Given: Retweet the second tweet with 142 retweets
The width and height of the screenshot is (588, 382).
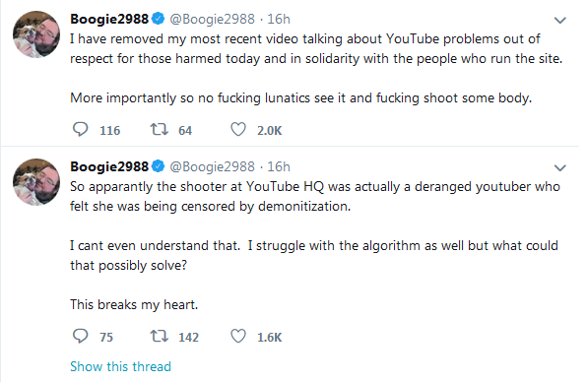Looking at the screenshot, I should pyautogui.click(x=160, y=336).
